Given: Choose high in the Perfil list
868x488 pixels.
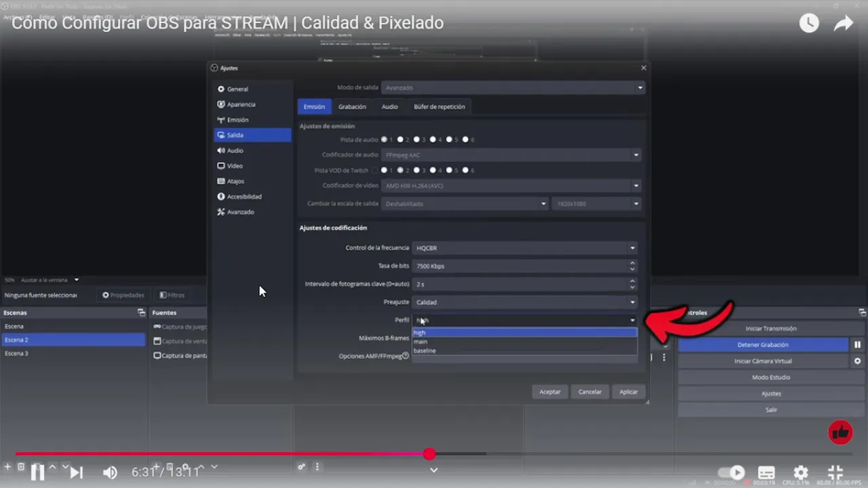Looking at the screenshot, I should (x=525, y=333).
